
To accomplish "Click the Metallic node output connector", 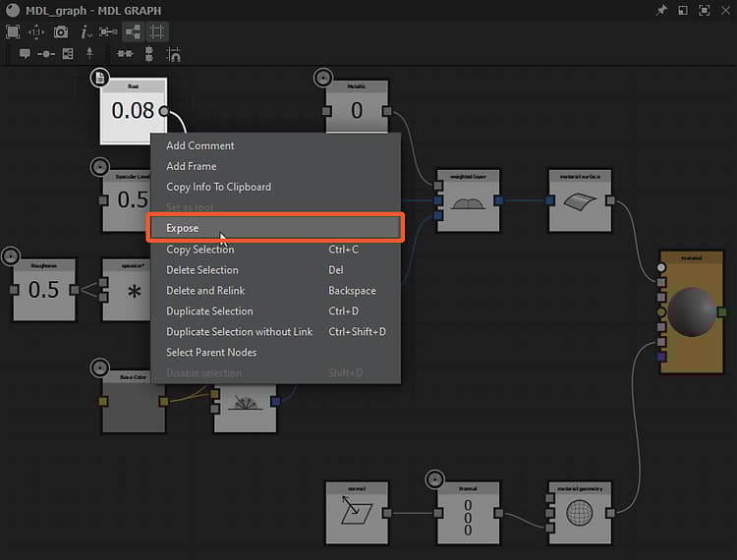I will 387,111.
